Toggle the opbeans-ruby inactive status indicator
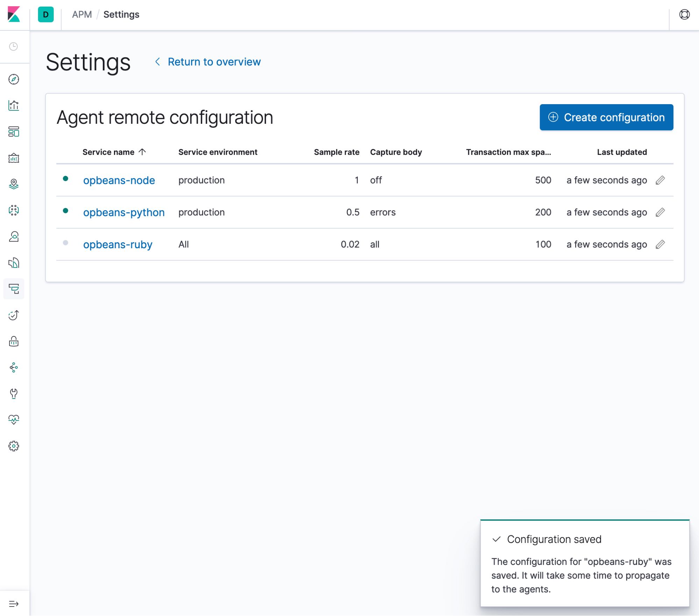The image size is (699, 616). click(67, 243)
